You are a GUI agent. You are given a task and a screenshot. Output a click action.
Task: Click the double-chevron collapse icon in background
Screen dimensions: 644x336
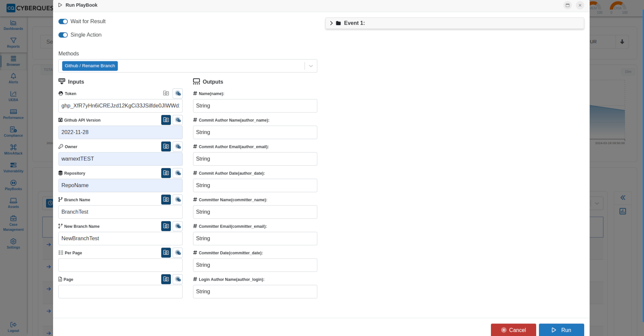[623, 198]
